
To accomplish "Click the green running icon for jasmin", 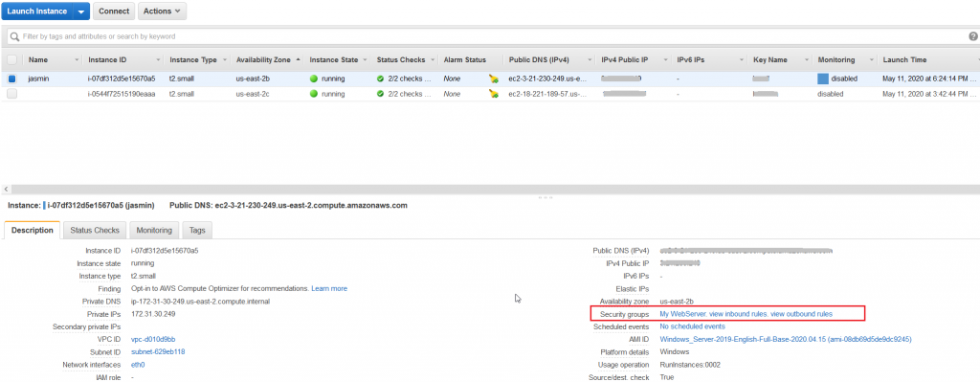I will [314, 79].
